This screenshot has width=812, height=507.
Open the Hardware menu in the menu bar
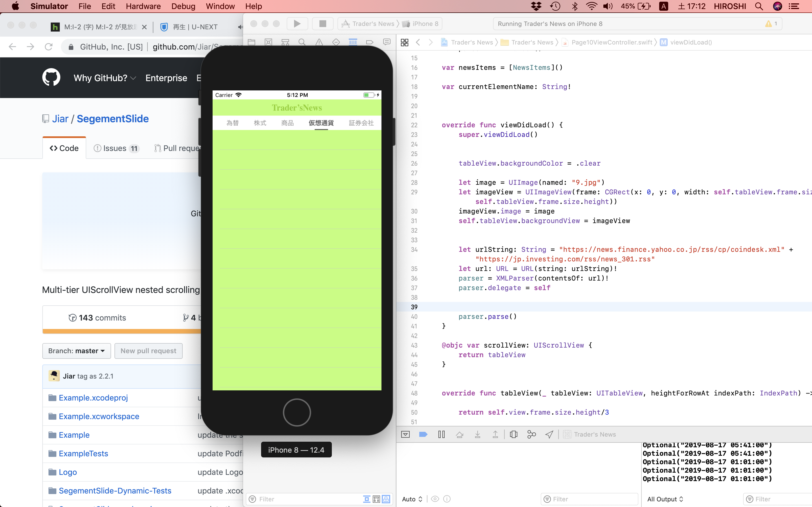(x=143, y=6)
